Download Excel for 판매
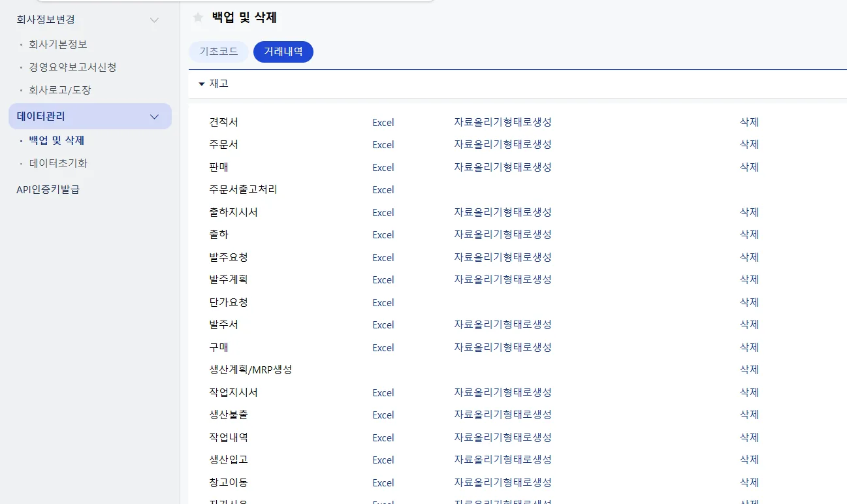This screenshot has height=504, width=847. [x=383, y=167]
